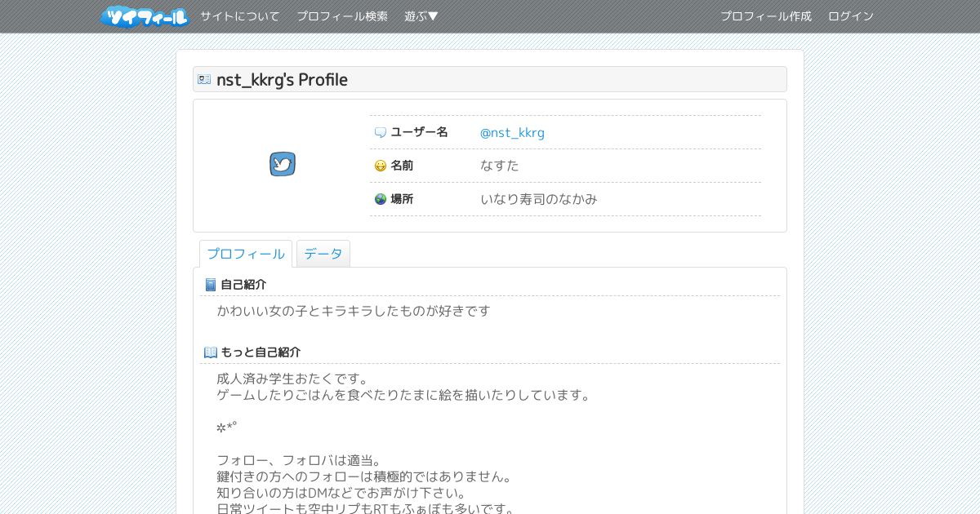This screenshot has height=514, width=980.
Task: Click the profile card icon beside title
Action: pyautogui.click(x=204, y=79)
